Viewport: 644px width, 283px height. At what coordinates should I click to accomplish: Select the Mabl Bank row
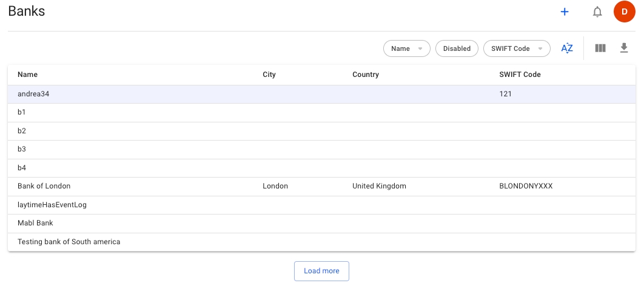coord(35,223)
